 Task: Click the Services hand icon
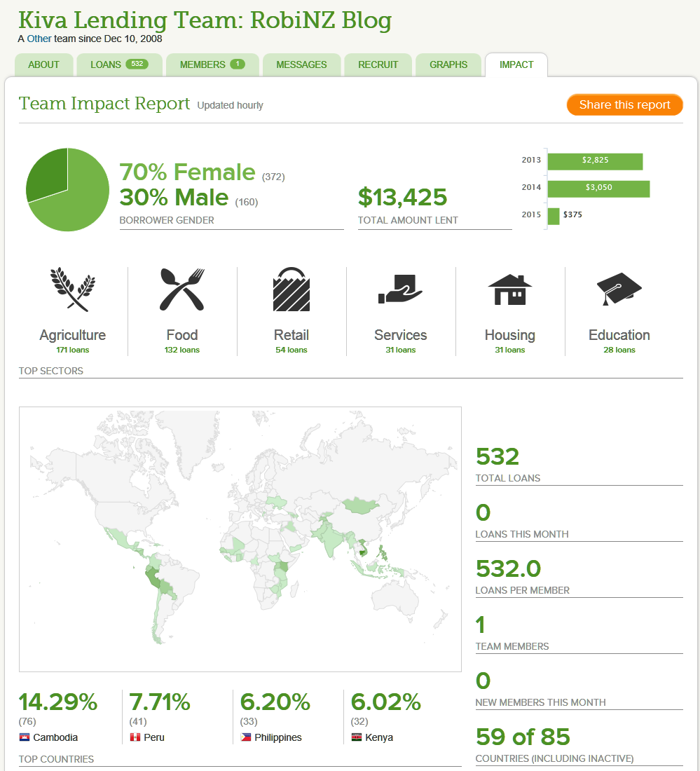[x=400, y=289]
